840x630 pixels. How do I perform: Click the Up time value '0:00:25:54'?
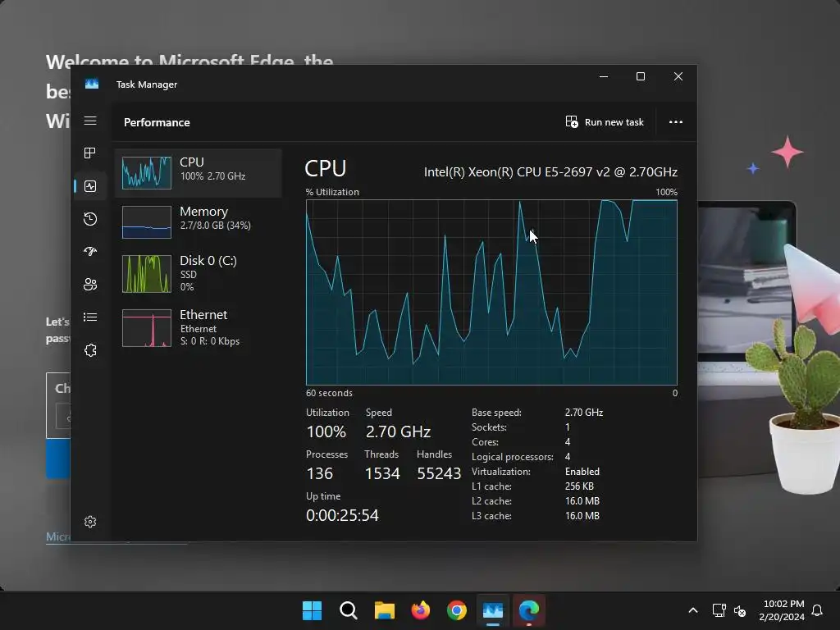342,515
